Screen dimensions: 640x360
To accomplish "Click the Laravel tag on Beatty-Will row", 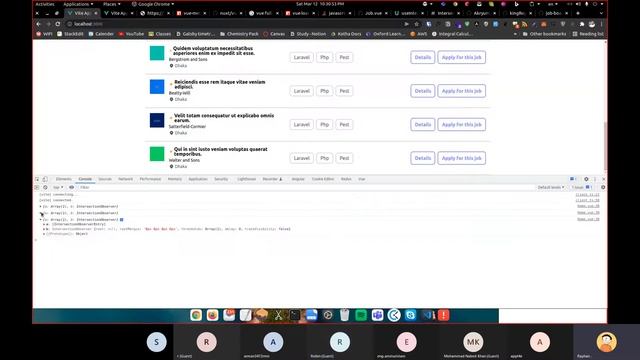I will click(x=302, y=91).
